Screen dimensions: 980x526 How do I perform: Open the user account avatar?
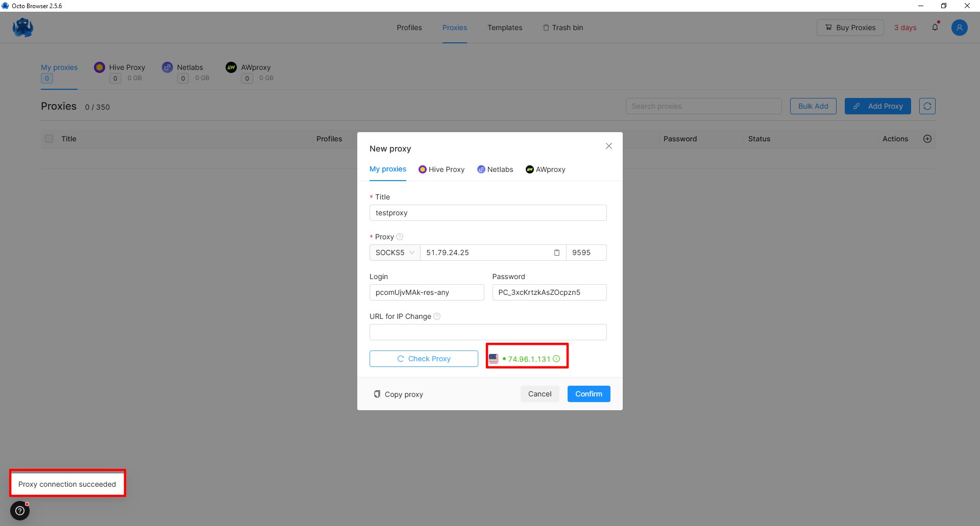click(959, 28)
